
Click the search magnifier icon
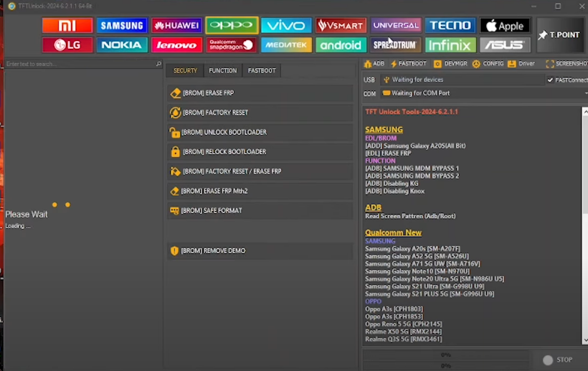click(158, 64)
